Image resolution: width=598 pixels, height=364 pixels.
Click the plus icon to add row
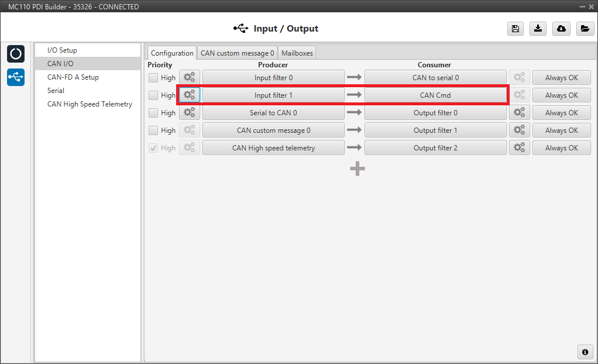click(x=357, y=169)
